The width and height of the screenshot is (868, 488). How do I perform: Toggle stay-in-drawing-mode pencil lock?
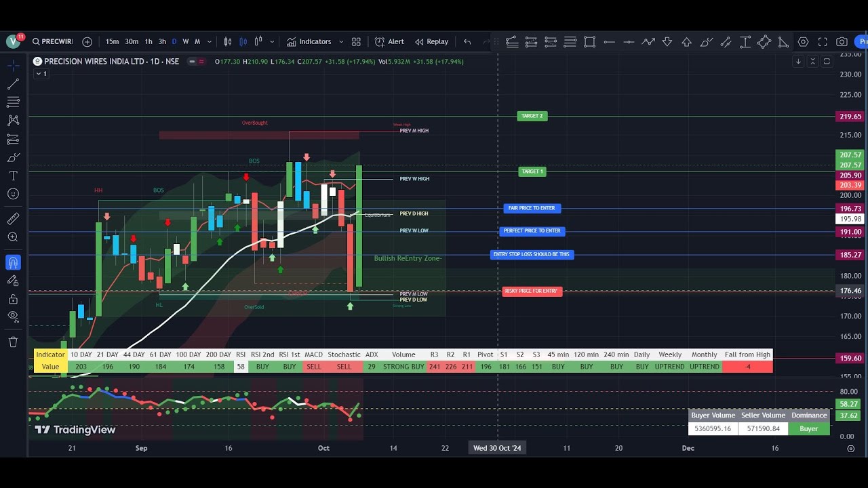click(13, 281)
